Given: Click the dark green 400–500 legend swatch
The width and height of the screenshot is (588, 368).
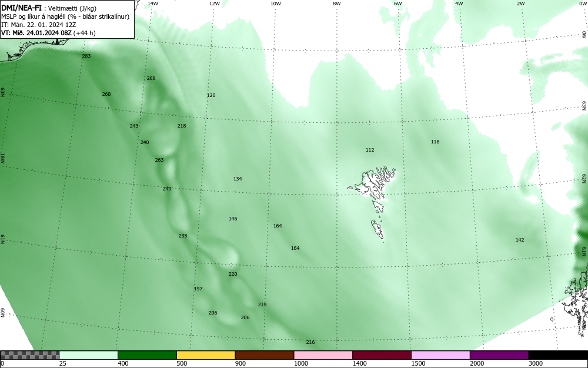Looking at the screenshot, I should click(x=147, y=355).
